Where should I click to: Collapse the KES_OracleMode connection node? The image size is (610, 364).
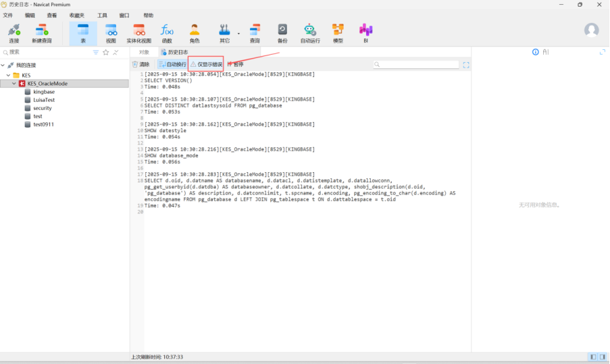click(x=14, y=84)
